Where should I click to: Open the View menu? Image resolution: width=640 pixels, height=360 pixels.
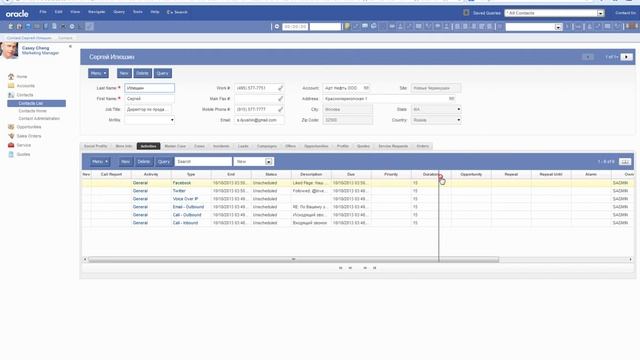[75, 12]
